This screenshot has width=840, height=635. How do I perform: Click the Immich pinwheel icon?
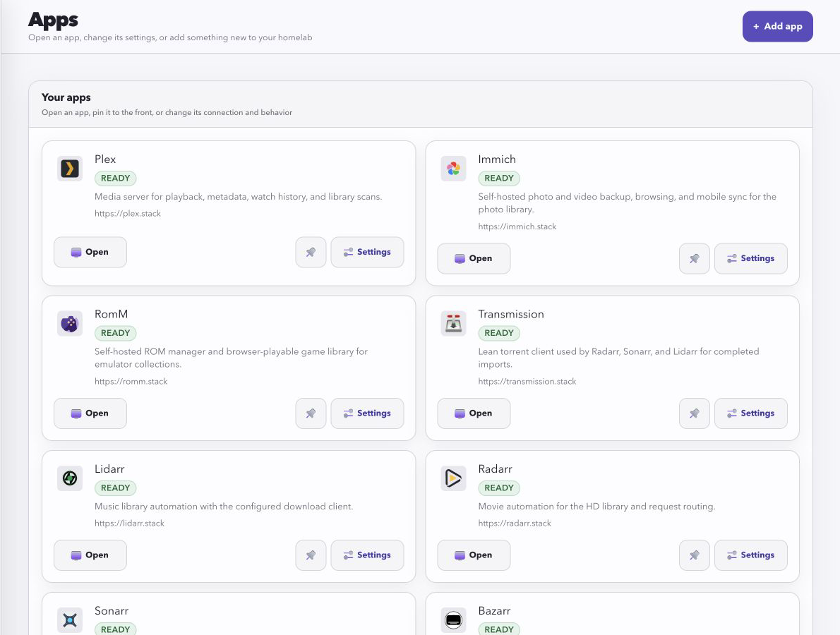pyautogui.click(x=453, y=169)
